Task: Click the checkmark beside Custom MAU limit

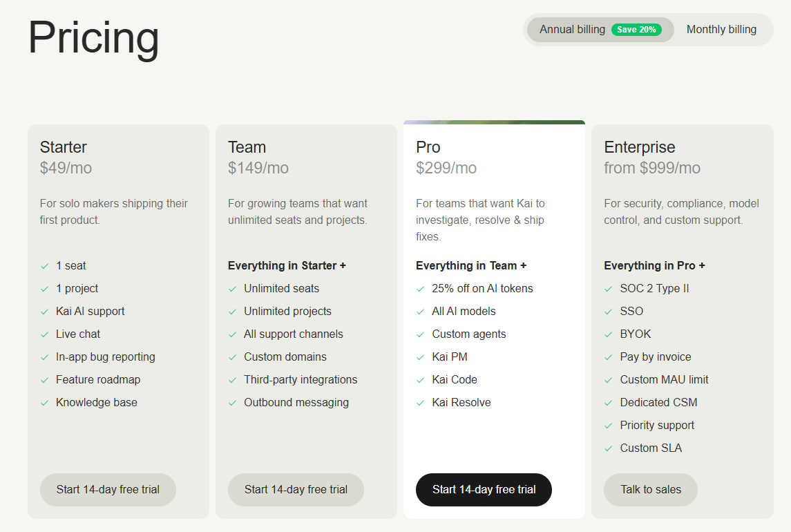Action: (609, 380)
